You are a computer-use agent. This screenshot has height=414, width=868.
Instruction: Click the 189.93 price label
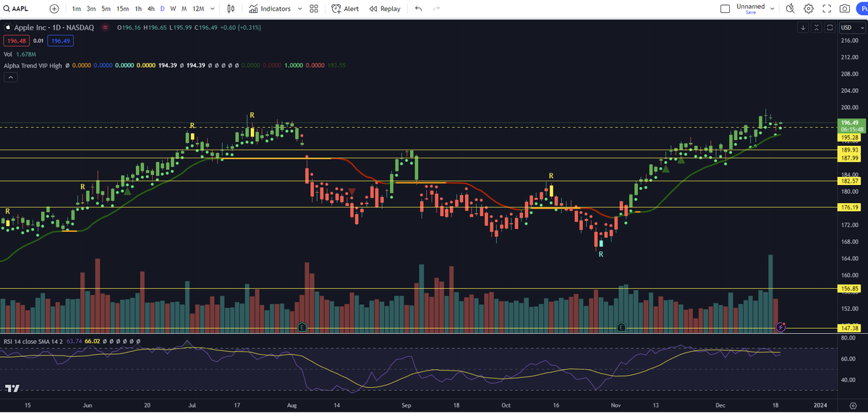(849, 150)
